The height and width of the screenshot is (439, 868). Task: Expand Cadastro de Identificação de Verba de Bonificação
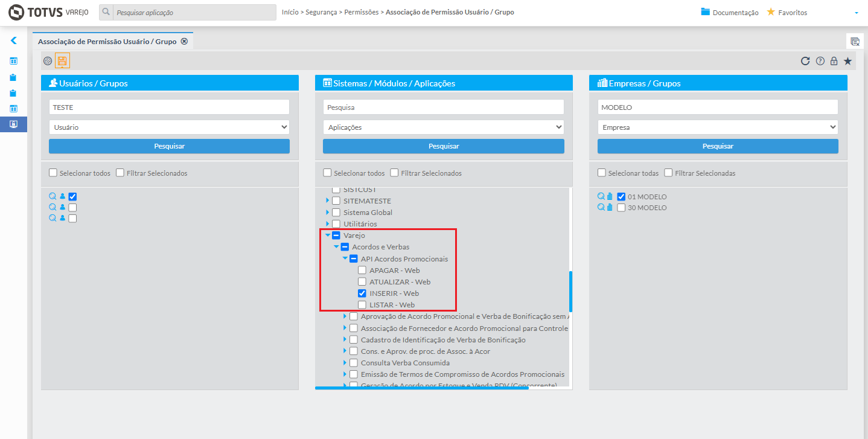pos(345,339)
